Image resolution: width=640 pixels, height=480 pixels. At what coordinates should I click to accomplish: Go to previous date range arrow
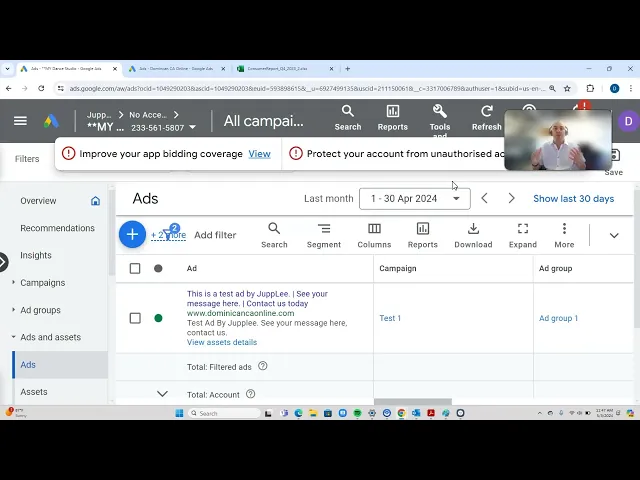coord(484,198)
